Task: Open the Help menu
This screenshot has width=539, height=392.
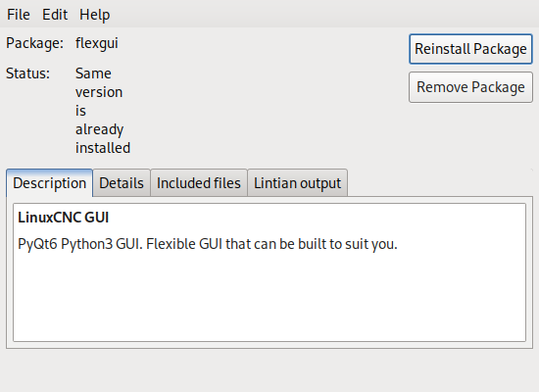Action: click(x=94, y=15)
